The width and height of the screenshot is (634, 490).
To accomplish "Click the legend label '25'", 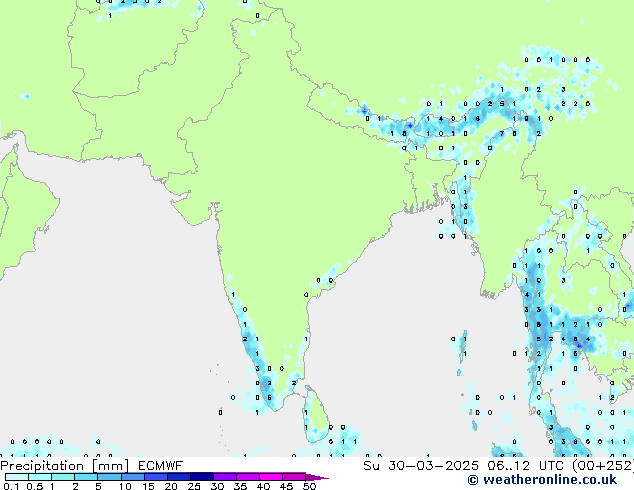I will [194, 486].
